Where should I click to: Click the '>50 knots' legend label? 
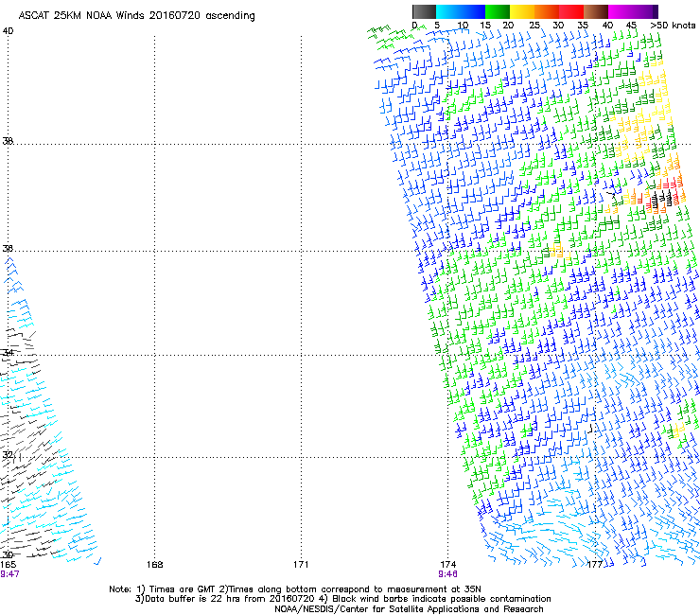coord(673,26)
